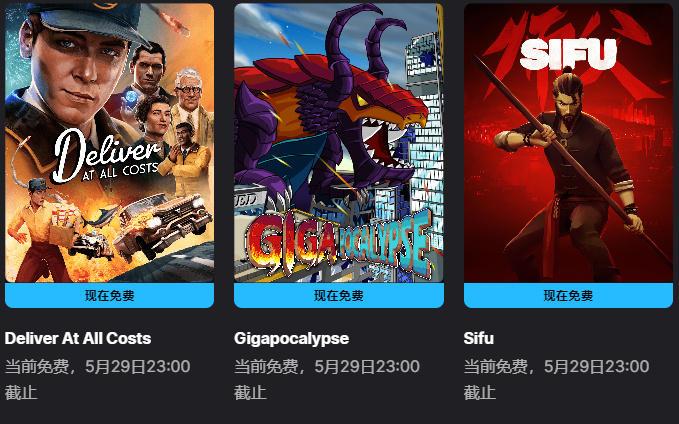Screen dimensions: 679x424
Task: Open the Deliver At All Costs cover thumbnail
Action: coord(110,143)
